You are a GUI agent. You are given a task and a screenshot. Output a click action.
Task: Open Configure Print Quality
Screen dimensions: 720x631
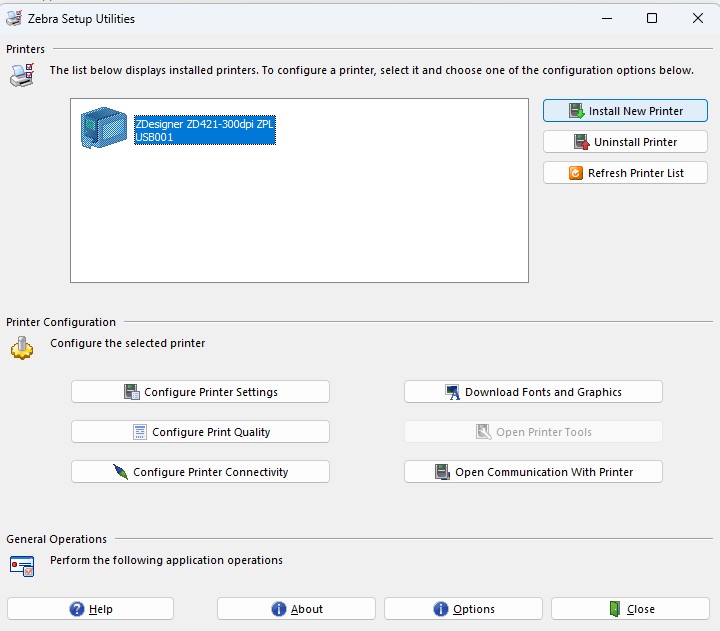(200, 432)
